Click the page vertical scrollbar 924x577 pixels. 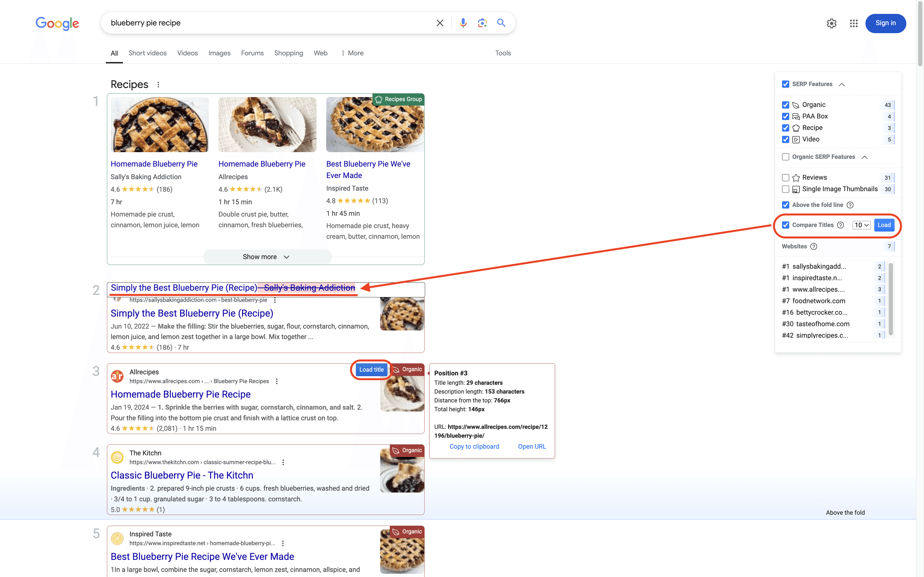pos(920,34)
